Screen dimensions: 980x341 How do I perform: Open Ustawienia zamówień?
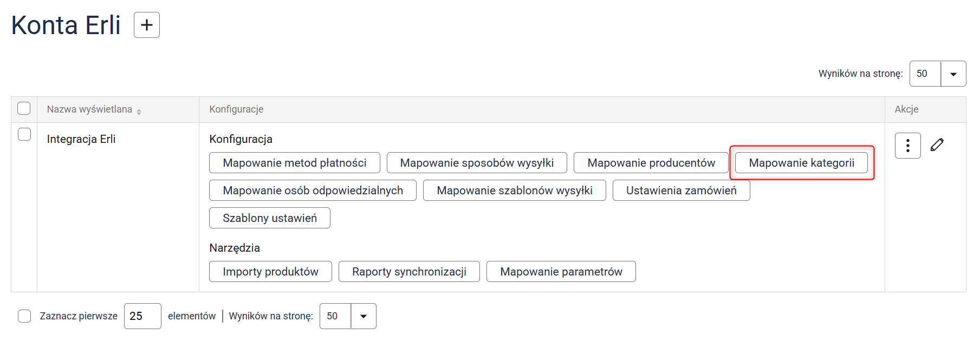(681, 191)
